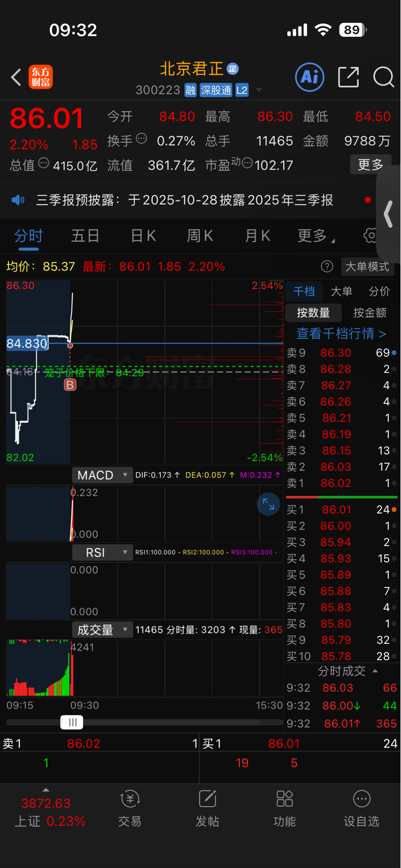Tap the large price 86.01
This screenshot has height=868, width=401.
pyautogui.click(x=47, y=118)
